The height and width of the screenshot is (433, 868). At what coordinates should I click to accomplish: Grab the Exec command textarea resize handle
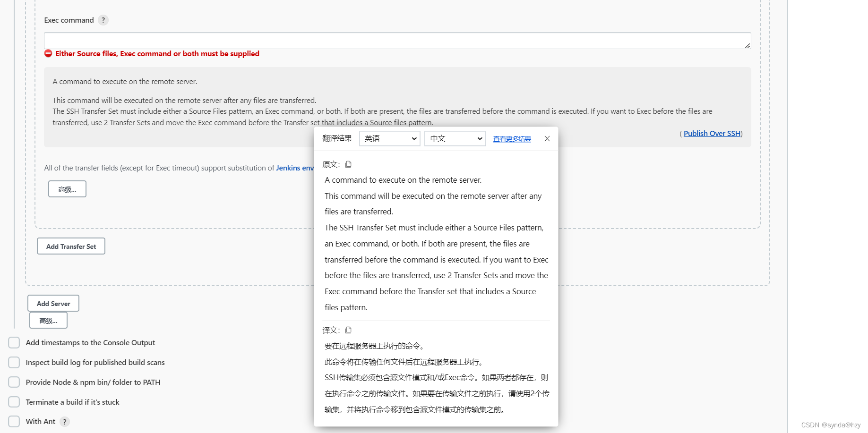point(748,45)
